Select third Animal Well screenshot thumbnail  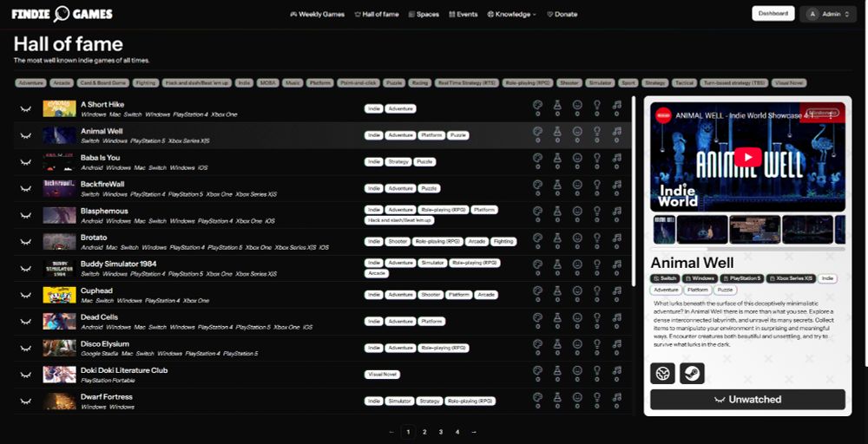[754, 230]
